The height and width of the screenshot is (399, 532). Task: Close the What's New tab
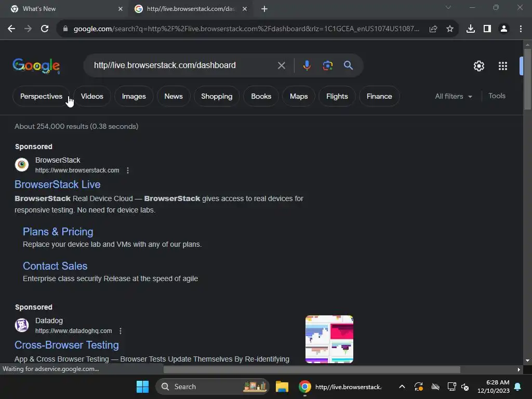coord(121,9)
